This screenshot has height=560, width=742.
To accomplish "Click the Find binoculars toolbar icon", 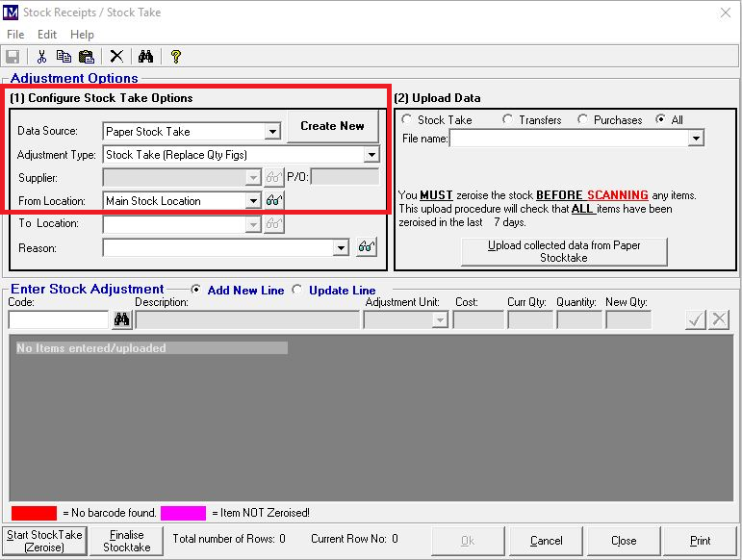I will 145,57.
